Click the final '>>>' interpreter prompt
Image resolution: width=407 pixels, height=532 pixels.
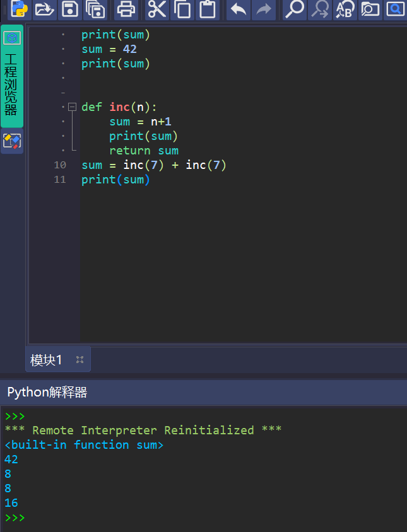click(15, 518)
